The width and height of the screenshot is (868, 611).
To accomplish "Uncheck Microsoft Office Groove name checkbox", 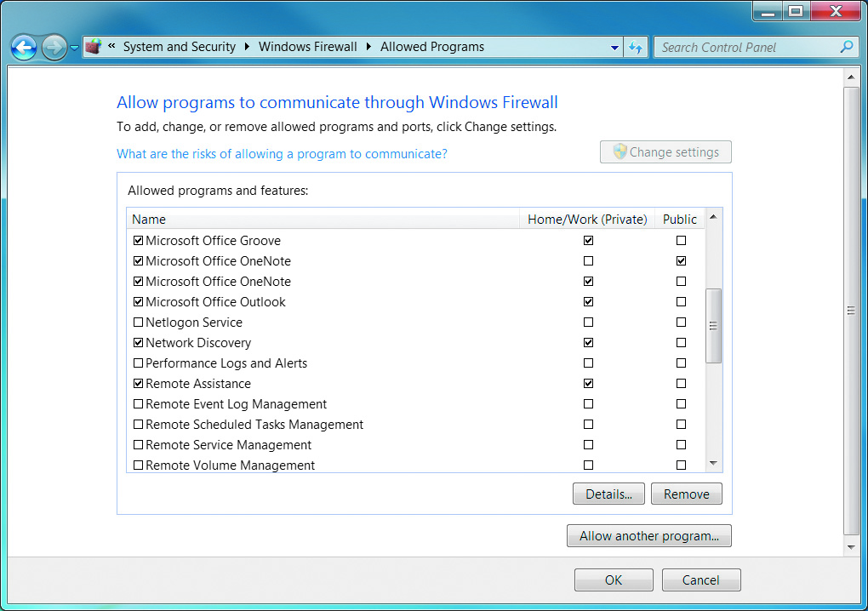I will (139, 241).
